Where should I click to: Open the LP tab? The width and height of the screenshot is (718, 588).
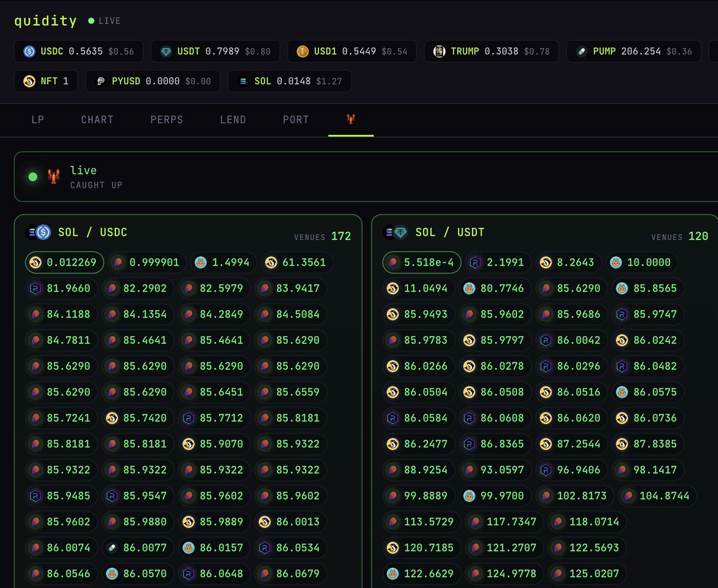[38, 120]
